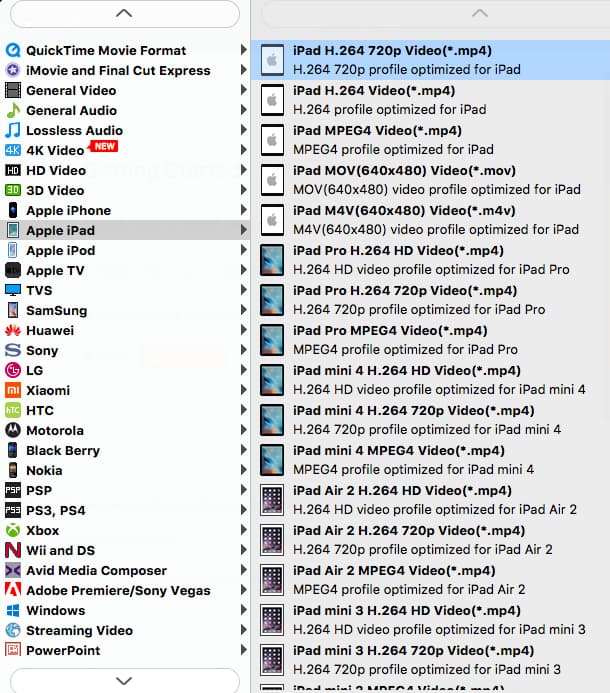Click the profile list up chevron button
This screenshot has width=610, height=693.
480,13
